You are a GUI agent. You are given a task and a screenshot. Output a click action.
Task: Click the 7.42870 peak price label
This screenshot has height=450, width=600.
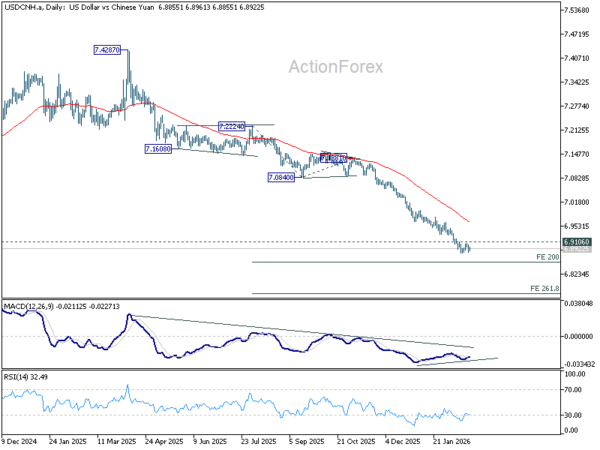(107, 49)
